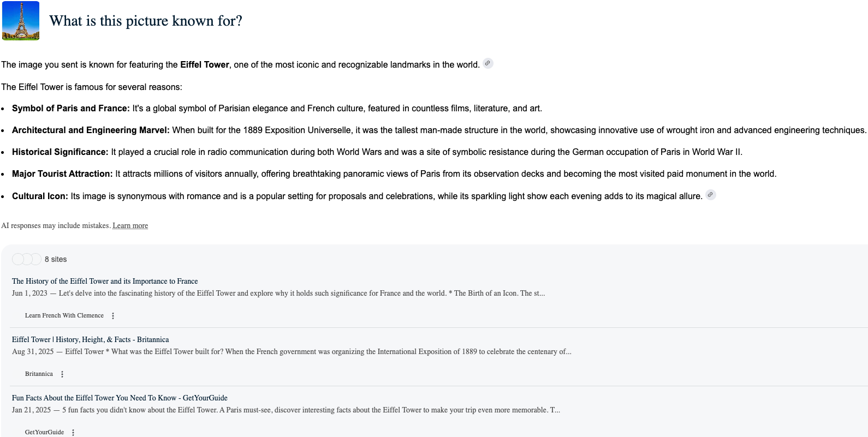Open the 'Learn more' link about AI responses

(x=130, y=226)
